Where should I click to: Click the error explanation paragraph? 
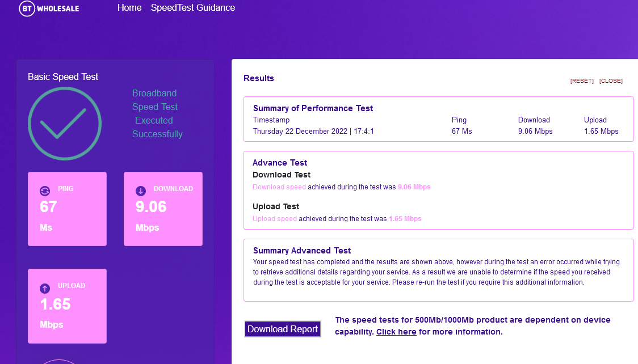tap(436, 272)
